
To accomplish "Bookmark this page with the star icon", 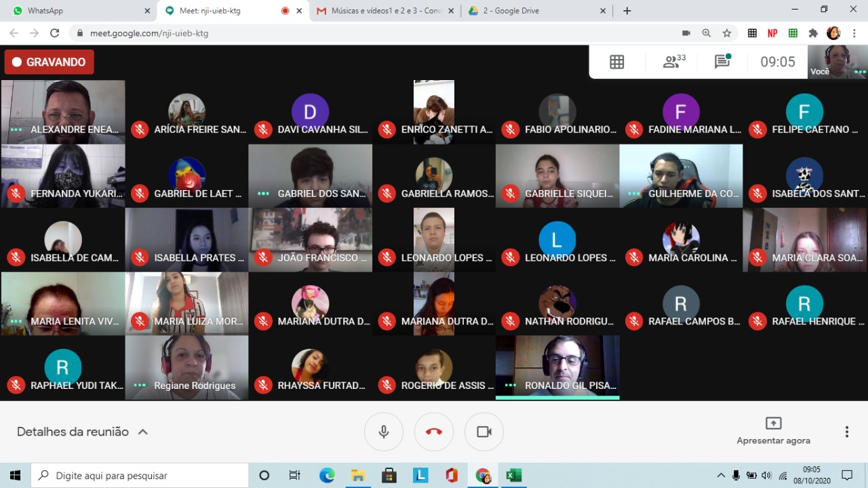I will tap(727, 33).
